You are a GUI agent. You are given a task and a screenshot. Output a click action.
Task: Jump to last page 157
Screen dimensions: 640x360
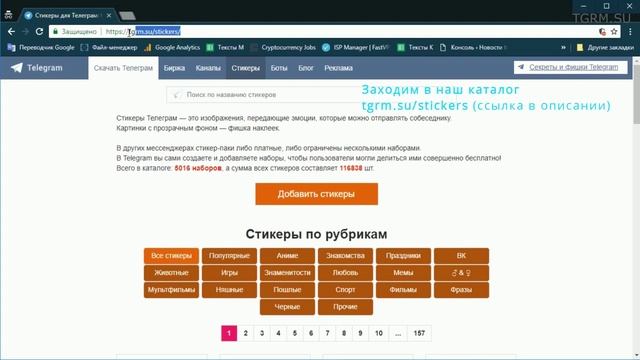(419, 333)
